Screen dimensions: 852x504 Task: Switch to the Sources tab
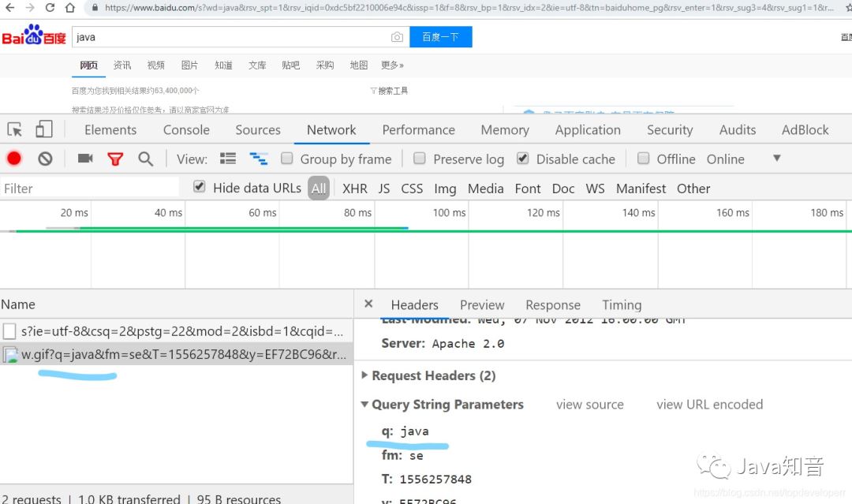click(x=258, y=130)
